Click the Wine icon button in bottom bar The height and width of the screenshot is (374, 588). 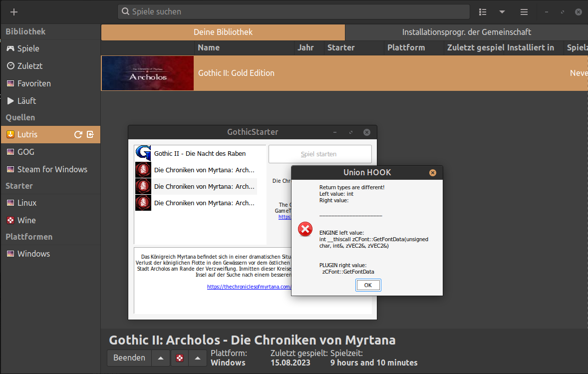[180, 358]
